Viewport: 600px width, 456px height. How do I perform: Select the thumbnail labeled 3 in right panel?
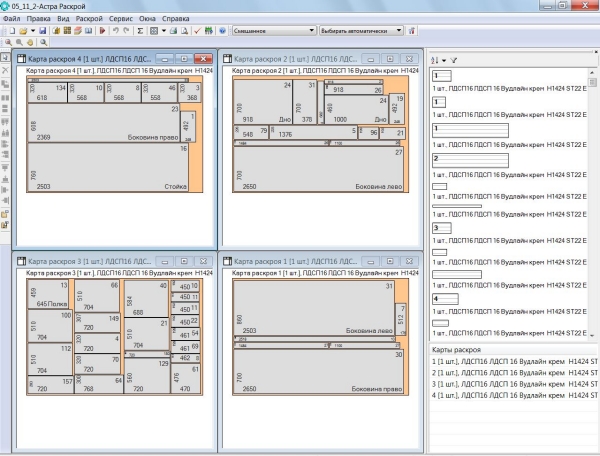point(442,228)
